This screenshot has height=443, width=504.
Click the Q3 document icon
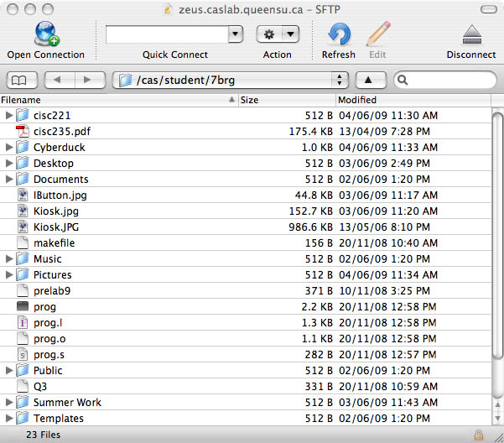(x=23, y=386)
